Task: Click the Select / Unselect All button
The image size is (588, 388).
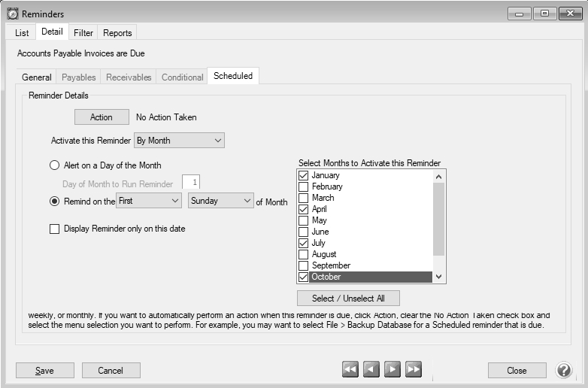Action: tap(348, 298)
